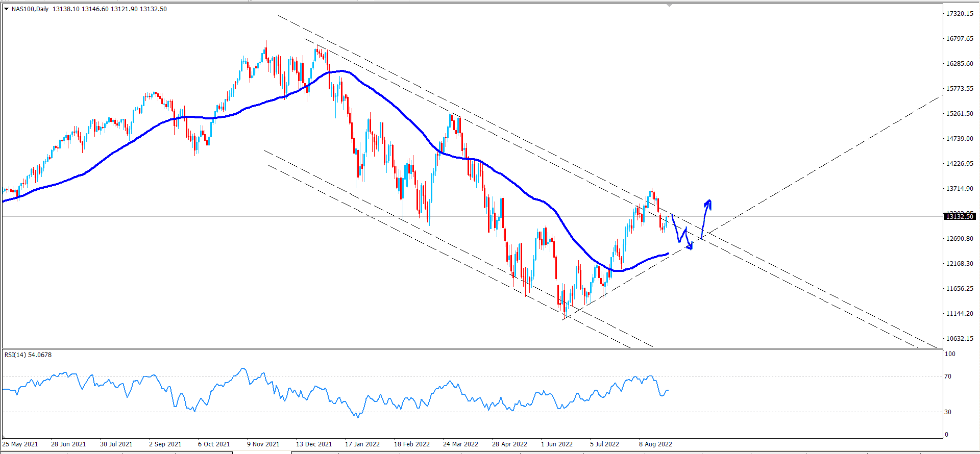The height and width of the screenshot is (454, 980).
Task: Select the 17320.15 price axis label
Action: (960, 13)
